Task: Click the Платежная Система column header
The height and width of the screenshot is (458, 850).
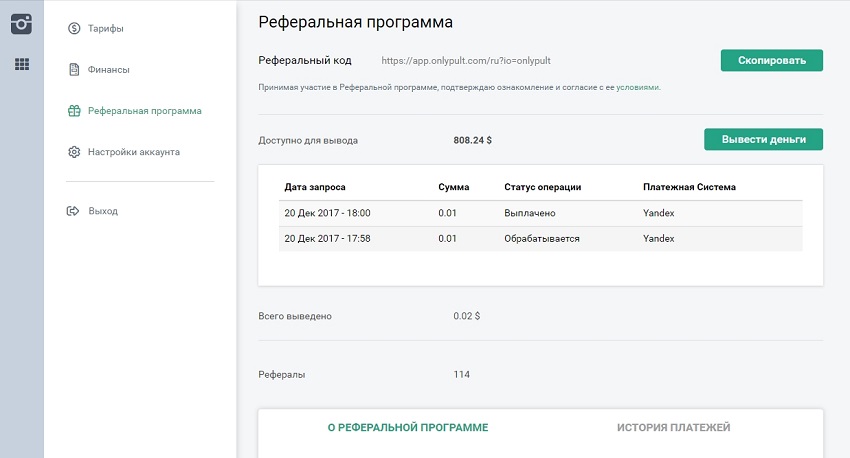Action: 690,187
